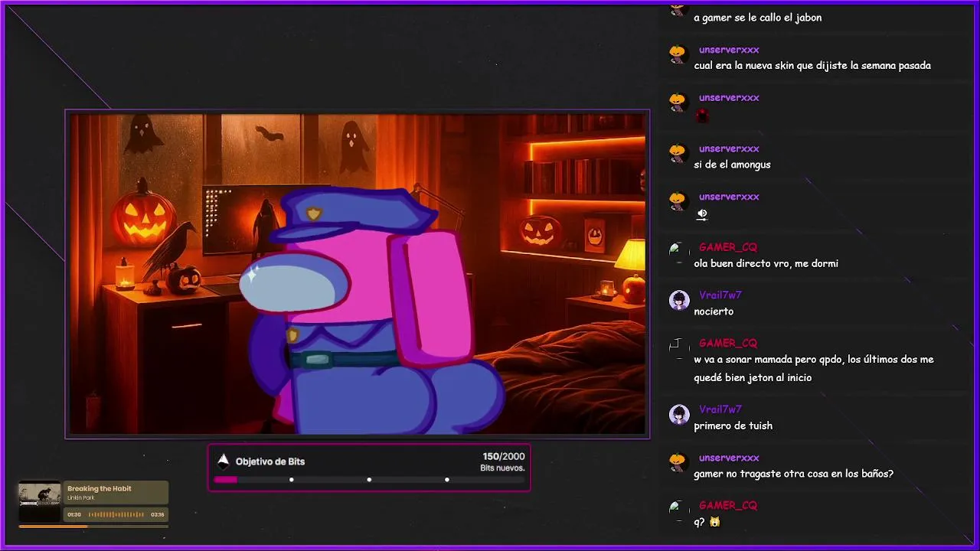Viewport: 980px width, 551px height.
Task: Click the message 'gamer no tragaste otra cosa en los baños?'
Action: click(793, 474)
